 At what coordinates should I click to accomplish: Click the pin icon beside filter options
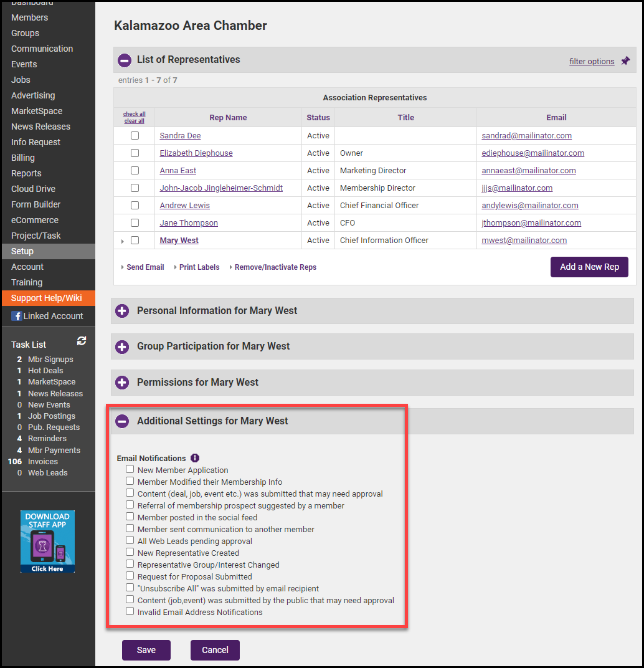click(x=625, y=60)
